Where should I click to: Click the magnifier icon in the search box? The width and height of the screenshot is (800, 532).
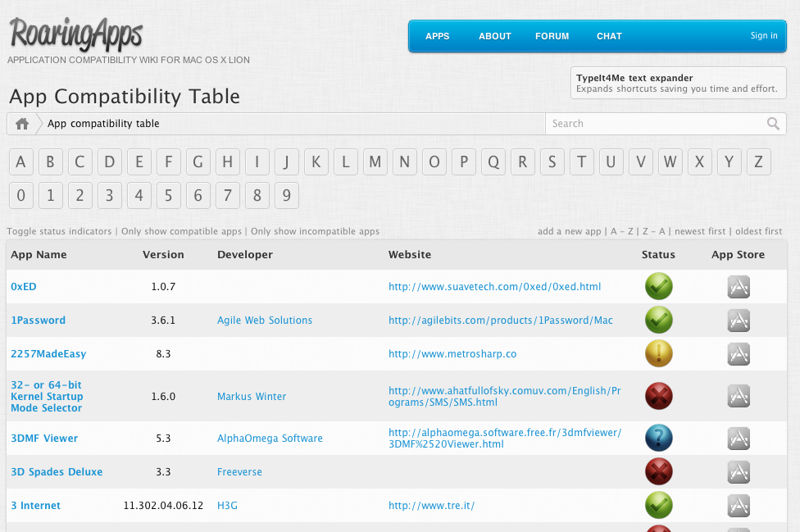773,124
